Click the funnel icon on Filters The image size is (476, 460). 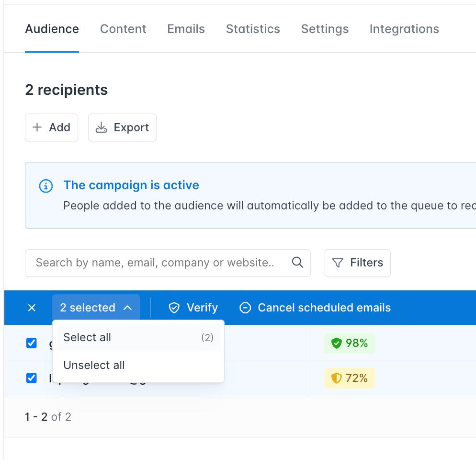pyautogui.click(x=338, y=263)
